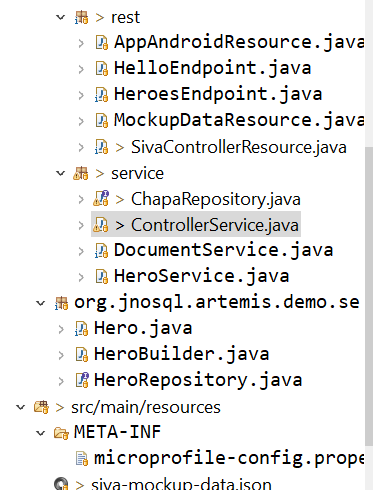
Task: Click the microprofile-config properties file icon
Action: [x=82, y=458]
